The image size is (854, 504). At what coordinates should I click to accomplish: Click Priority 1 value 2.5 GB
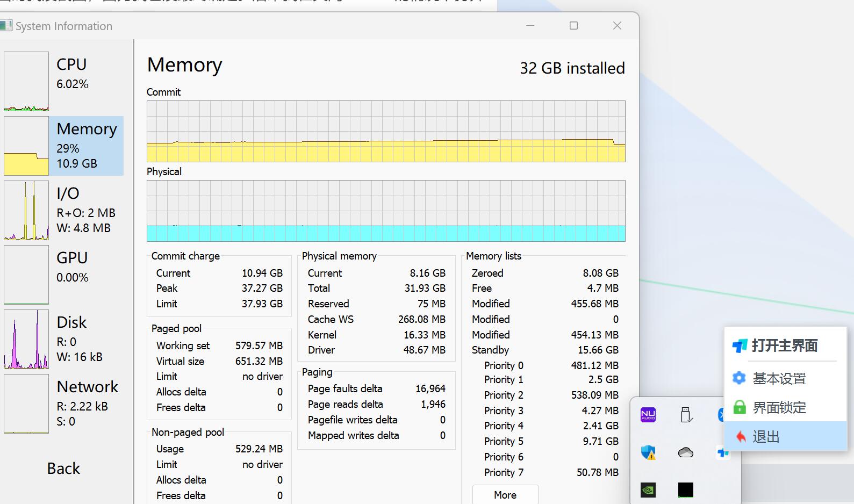point(603,380)
